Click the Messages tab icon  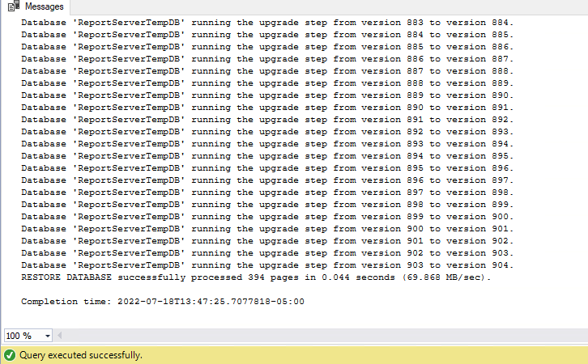pos(13,6)
